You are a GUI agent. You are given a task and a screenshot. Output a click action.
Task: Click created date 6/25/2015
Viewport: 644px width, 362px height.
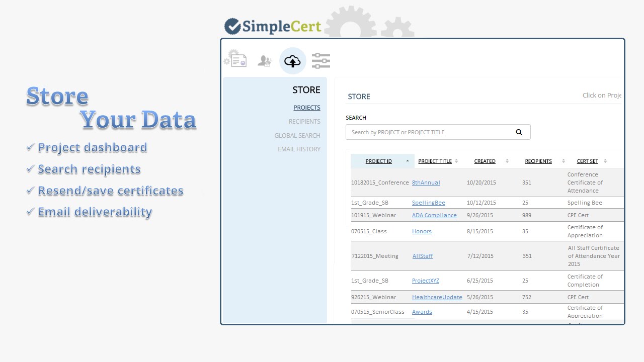[x=480, y=281]
